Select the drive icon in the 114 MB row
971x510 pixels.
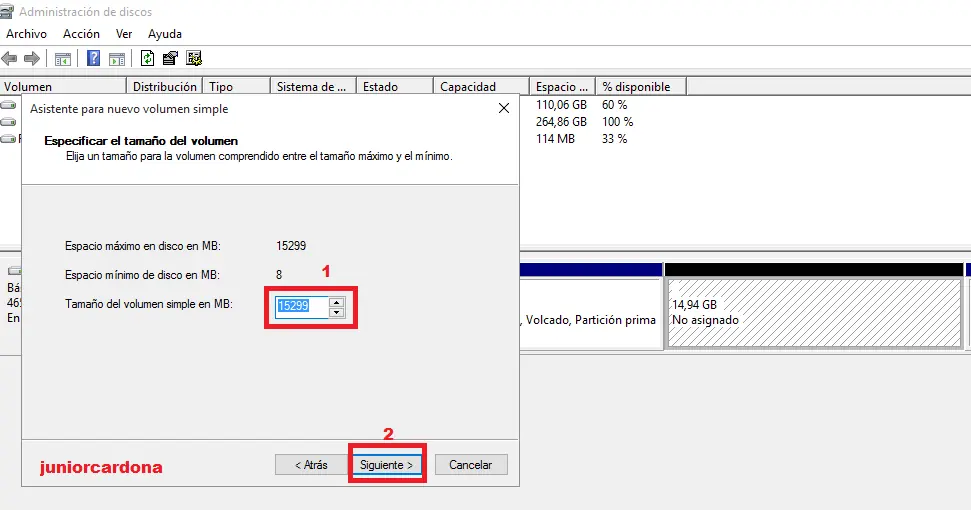tap(9, 139)
